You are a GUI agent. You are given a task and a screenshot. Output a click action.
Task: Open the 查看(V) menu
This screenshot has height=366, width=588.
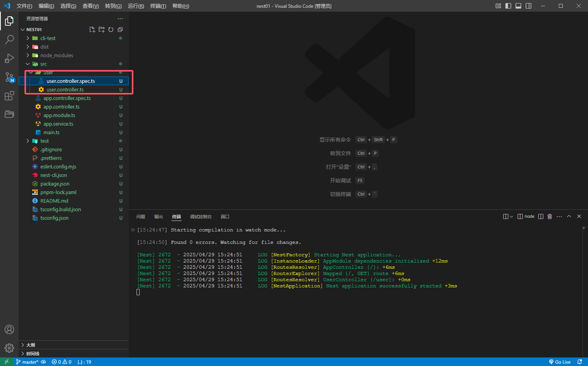point(91,6)
